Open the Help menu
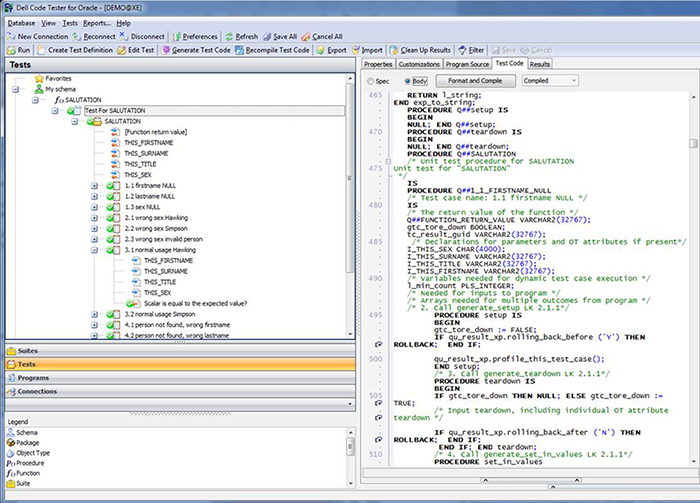The width and height of the screenshot is (700, 503). point(124,23)
